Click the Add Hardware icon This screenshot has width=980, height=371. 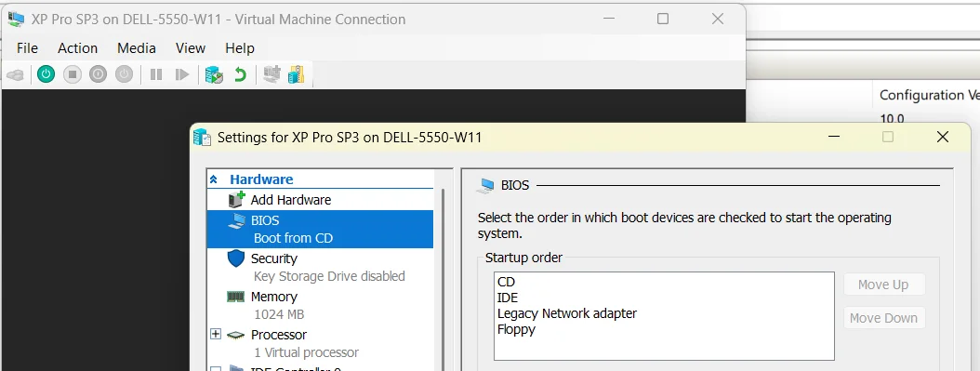tap(237, 199)
